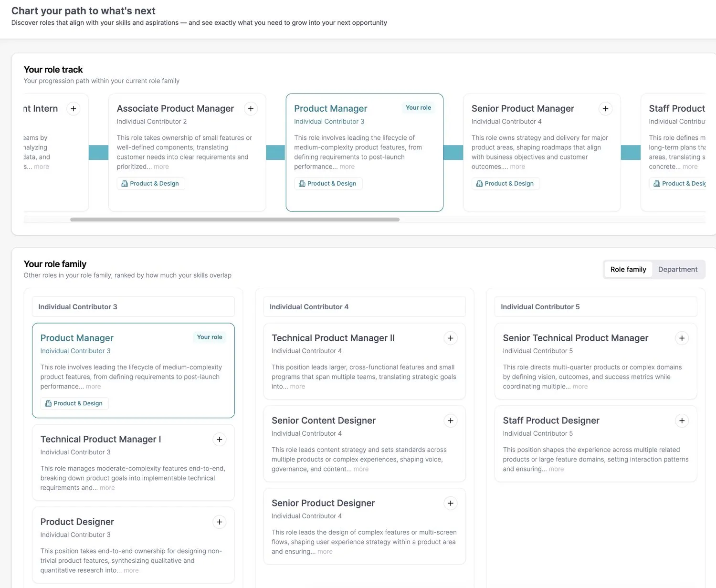
Task: Open the Senior Product Manager title
Action: (523, 109)
